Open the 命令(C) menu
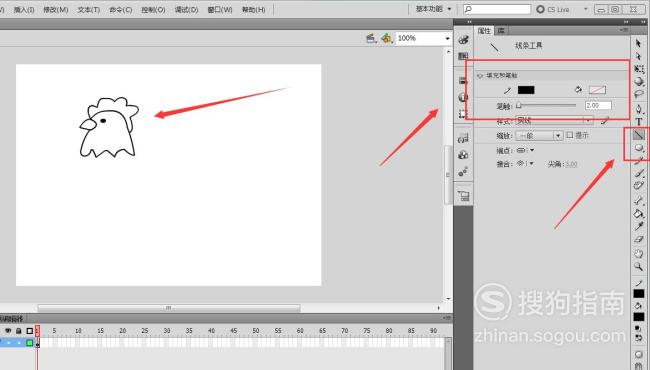The height and width of the screenshot is (370, 650). [121, 10]
